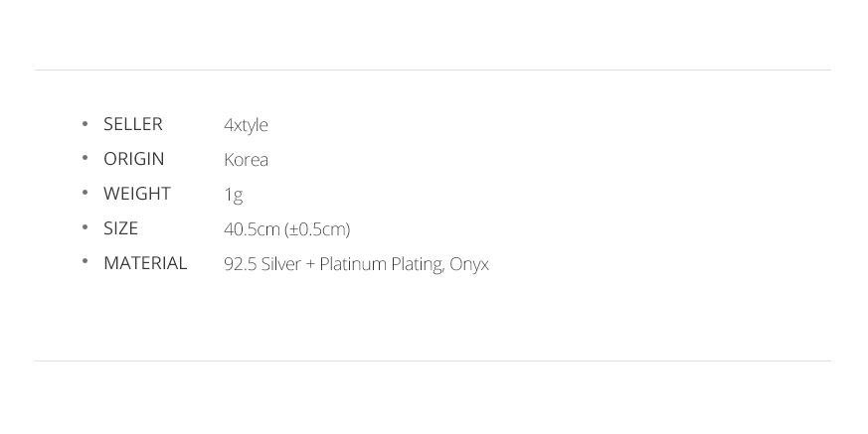This screenshot has width=868, height=434.
Task: Click the ORIGIN label
Action: tap(134, 159)
